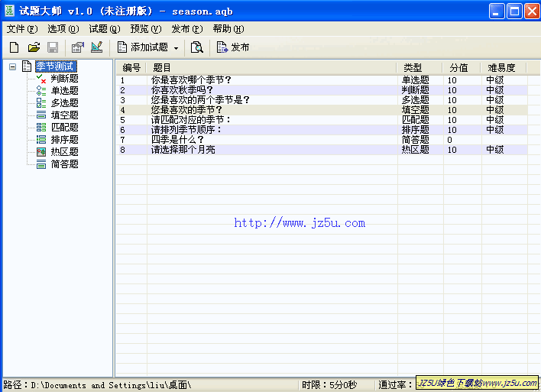
Task: Click the Save disk toolbar icon
Action: click(53, 47)
